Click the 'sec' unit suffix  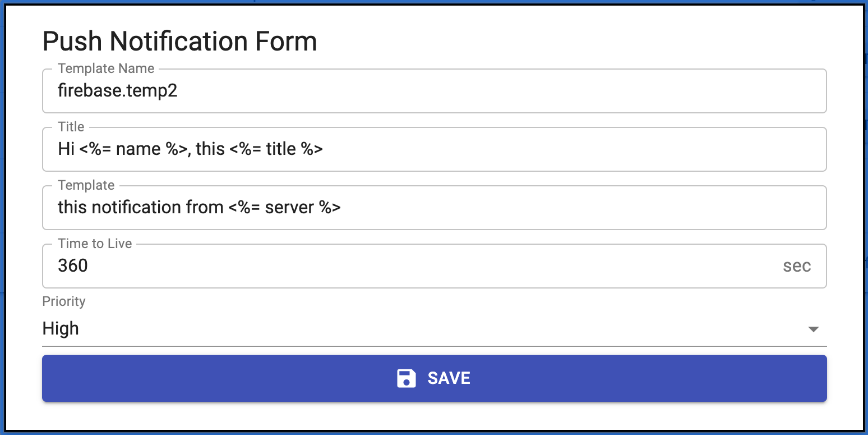(x=796, y=266)
